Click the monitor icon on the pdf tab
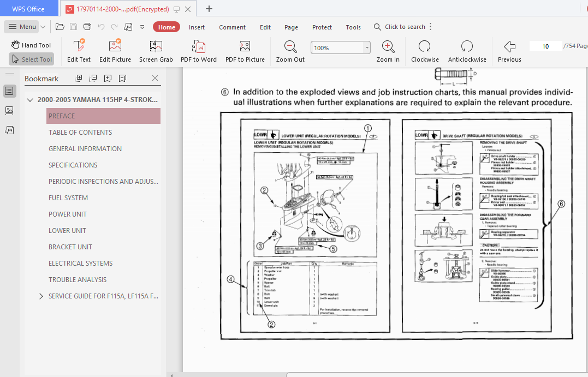Viewport: 588px width, 377px height. (x=177, y=9)
